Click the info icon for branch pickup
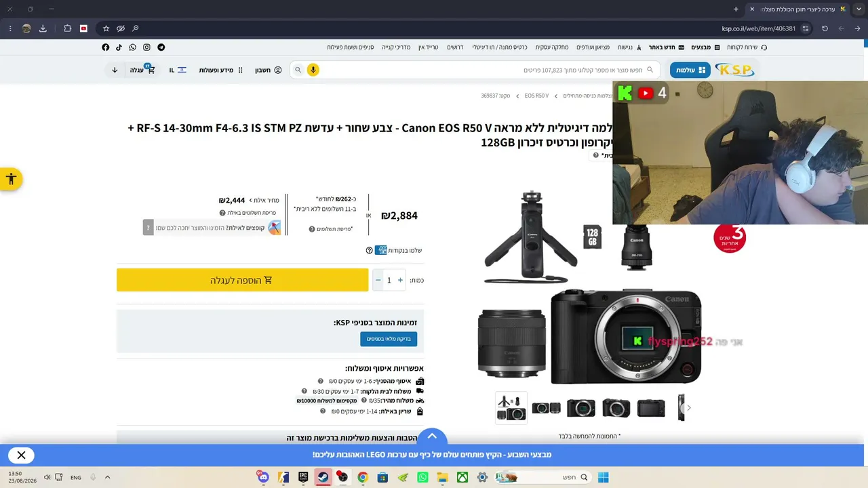This screenshot has width=868, height=488. click(321, 381)
